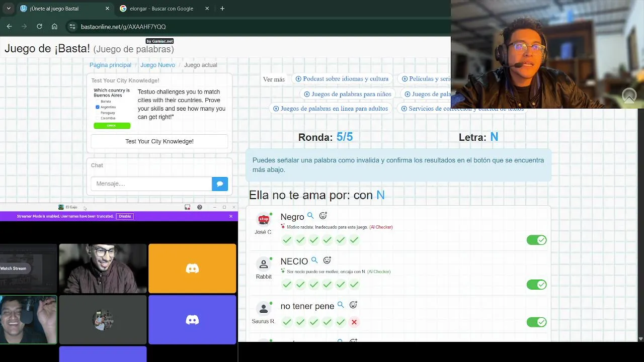Viewport: 644px width, 362px height.
Task: Click the red X vote on 'no tener pene'
Action: click(x=354, y=322)
